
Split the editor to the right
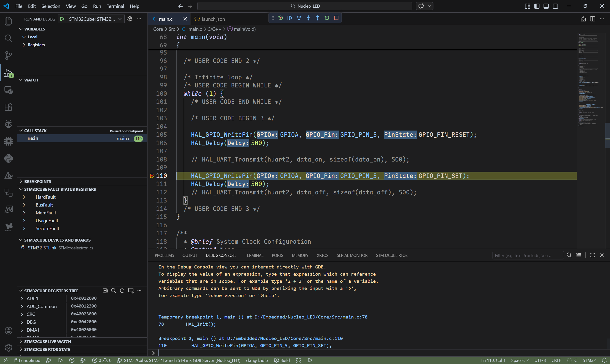click(593, 19)
